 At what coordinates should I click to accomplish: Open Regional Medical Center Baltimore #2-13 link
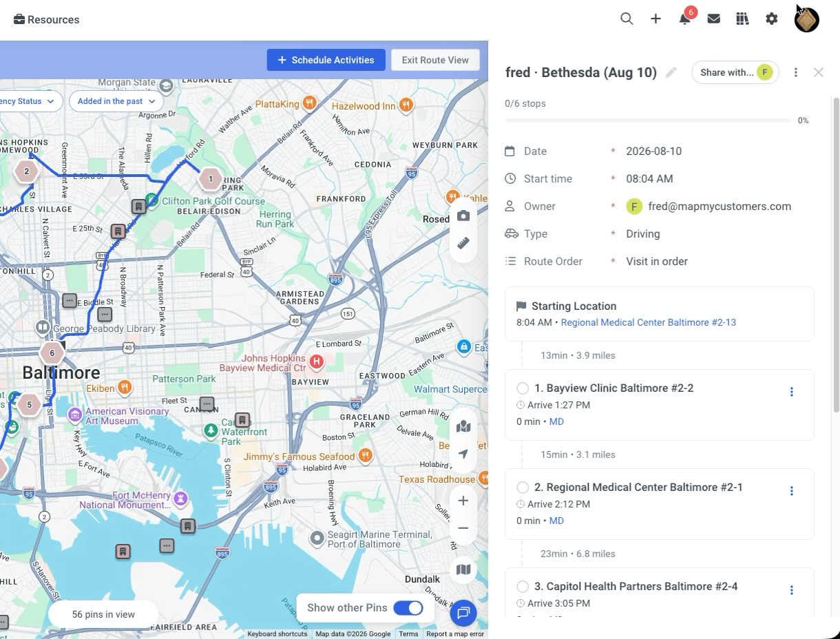pyautogui.click(x=649, y=322)
